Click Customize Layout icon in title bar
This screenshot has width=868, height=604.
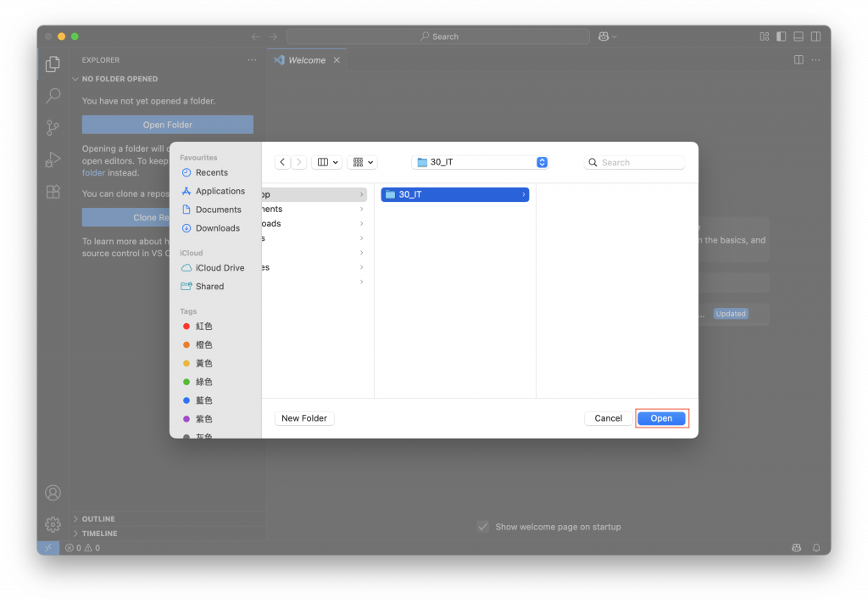(764, 36)
